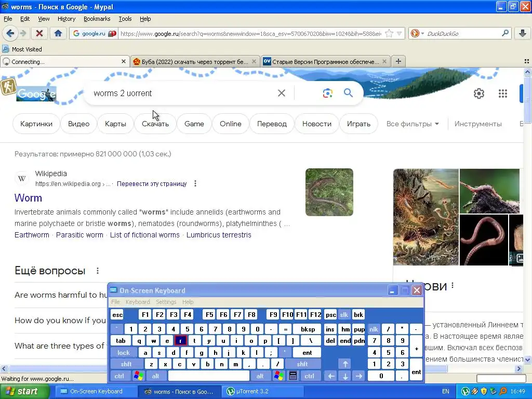Toggle the right shft key on keyboard
Image resolution: width=532 pixels, height=399 pixels.
[302, 364]
